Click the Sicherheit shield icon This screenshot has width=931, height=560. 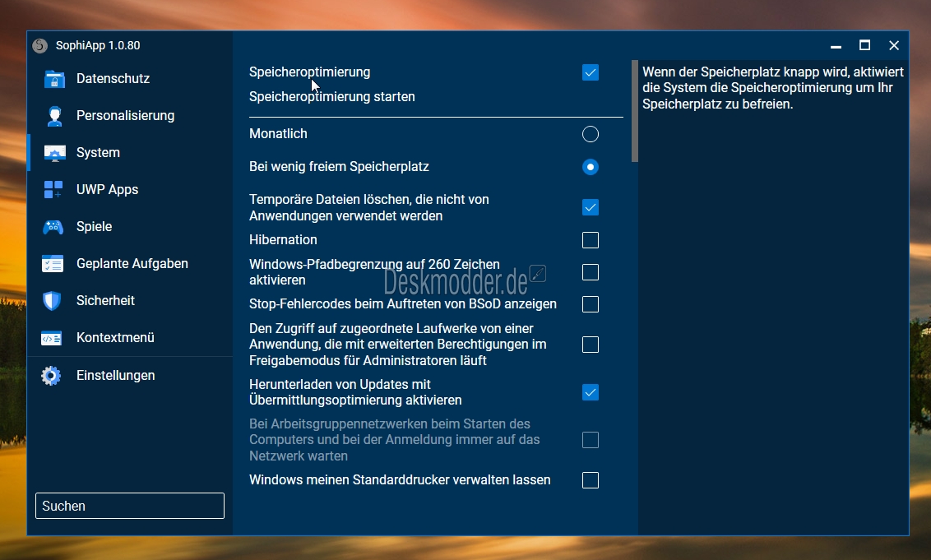click(53, 301)
